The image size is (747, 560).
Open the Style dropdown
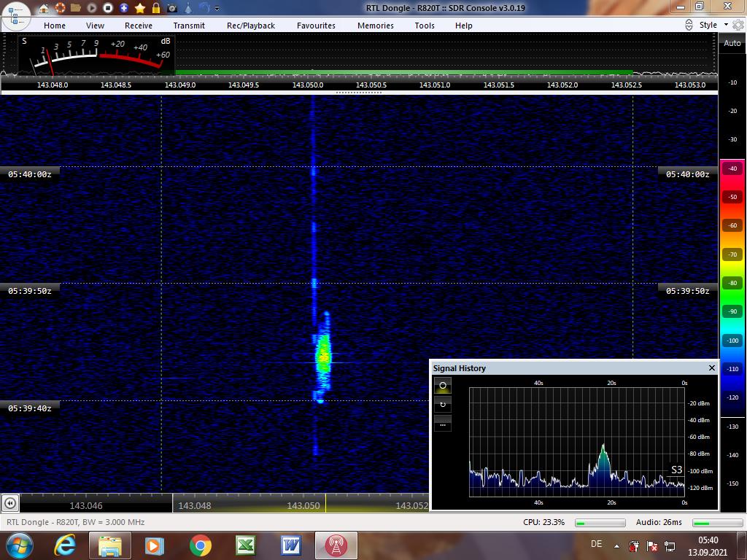(x=713, y=25)
